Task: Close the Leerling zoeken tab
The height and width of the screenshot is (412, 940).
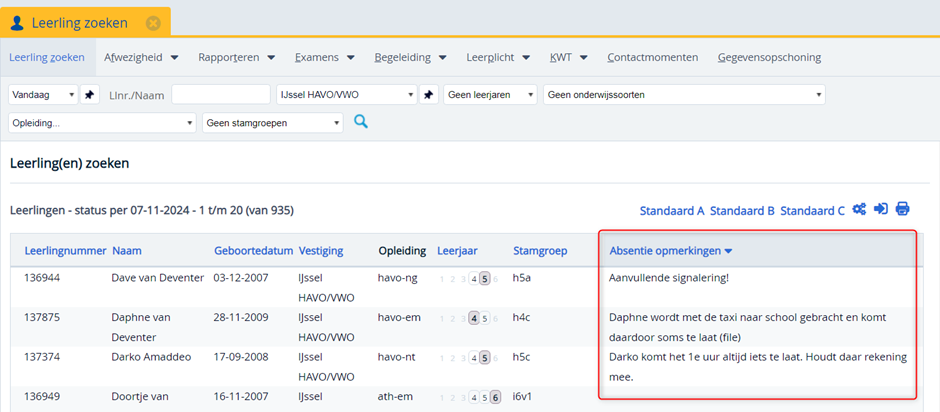Action: click(153, 23)
